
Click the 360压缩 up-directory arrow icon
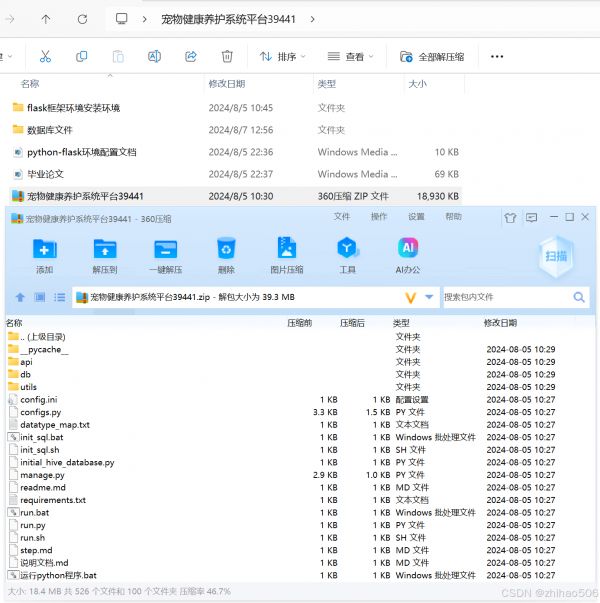click(x=20, y=297)
